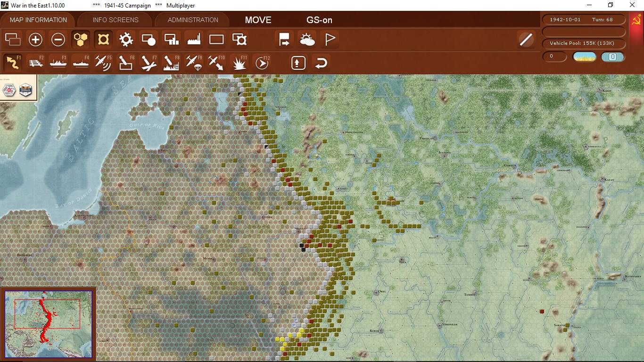Select Air transfer F10 plane icon

tap(216, 62)
